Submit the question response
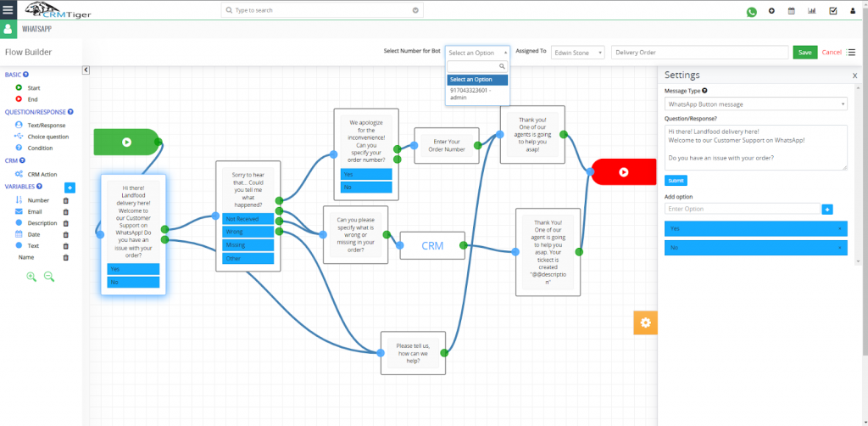868x426 pixels. (676, 181)
